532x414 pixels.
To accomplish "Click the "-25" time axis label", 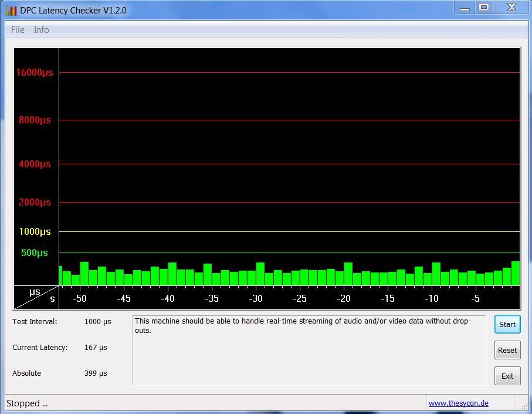I will tap(300, 298).
